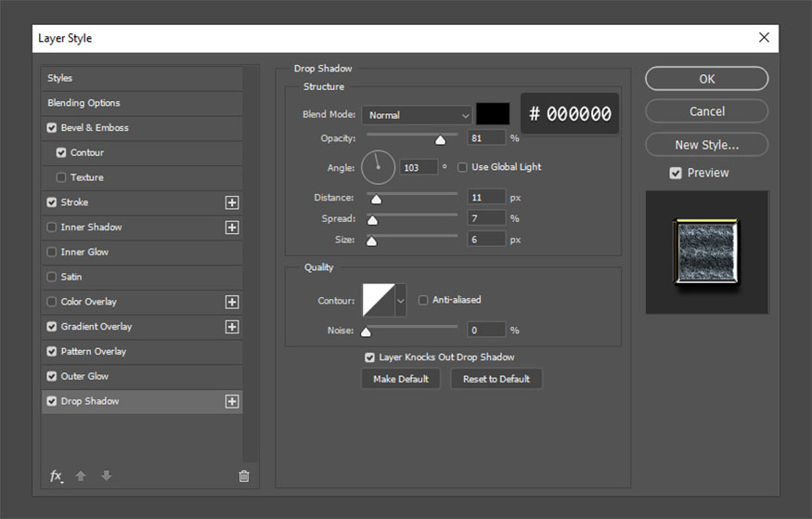Open the Contour picker dropdown arrow
Viewport: 812px width, 519px height.
tap(400, 301)
